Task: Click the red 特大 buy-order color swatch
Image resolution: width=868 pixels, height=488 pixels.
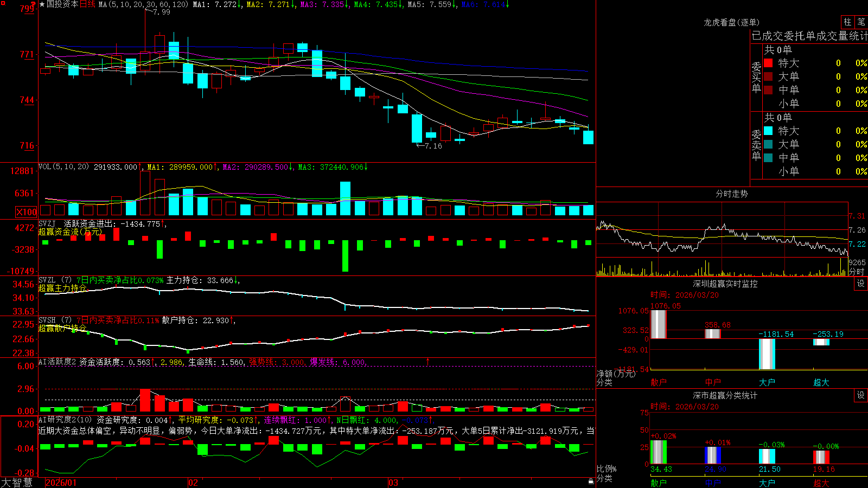Action: 768,63
